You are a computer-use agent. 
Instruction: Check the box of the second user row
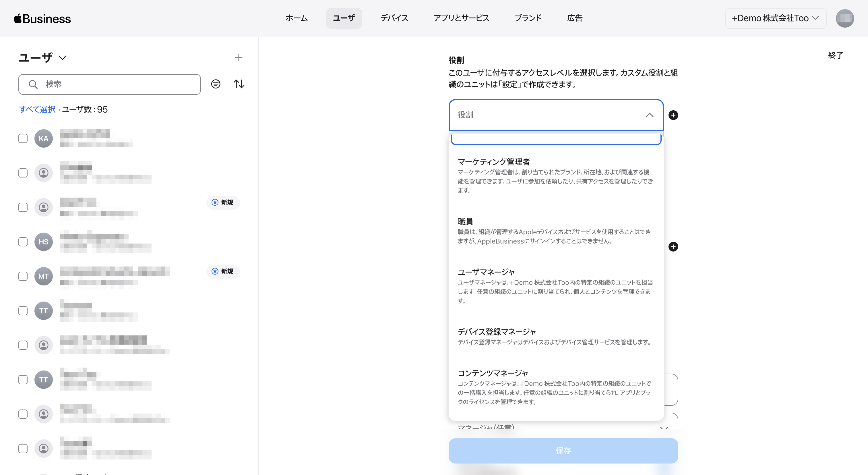click(23, 173)
